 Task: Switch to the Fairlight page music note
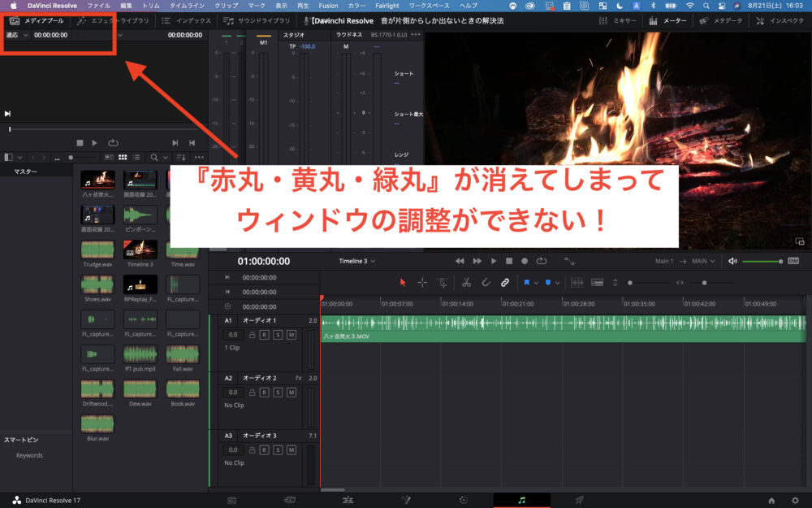pos(521,500)
